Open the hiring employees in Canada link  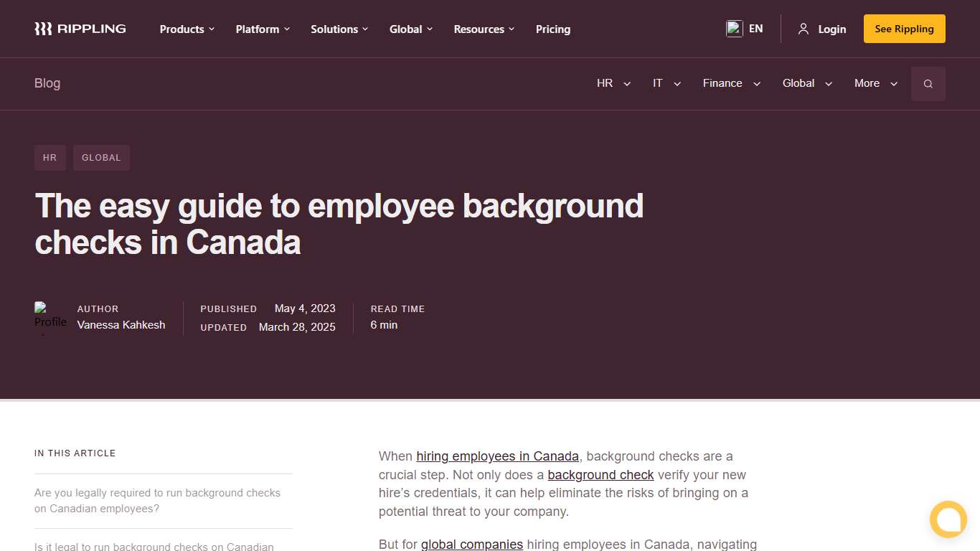498,456
